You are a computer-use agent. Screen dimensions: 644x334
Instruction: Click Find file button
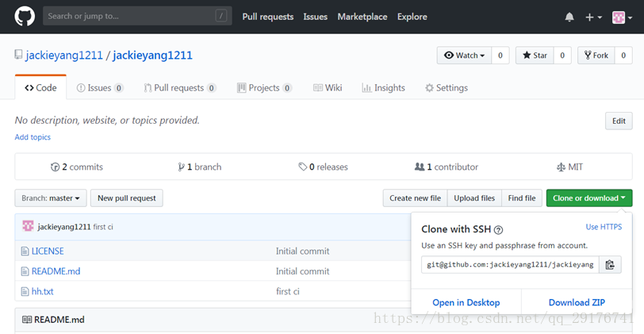click(522, 198)
